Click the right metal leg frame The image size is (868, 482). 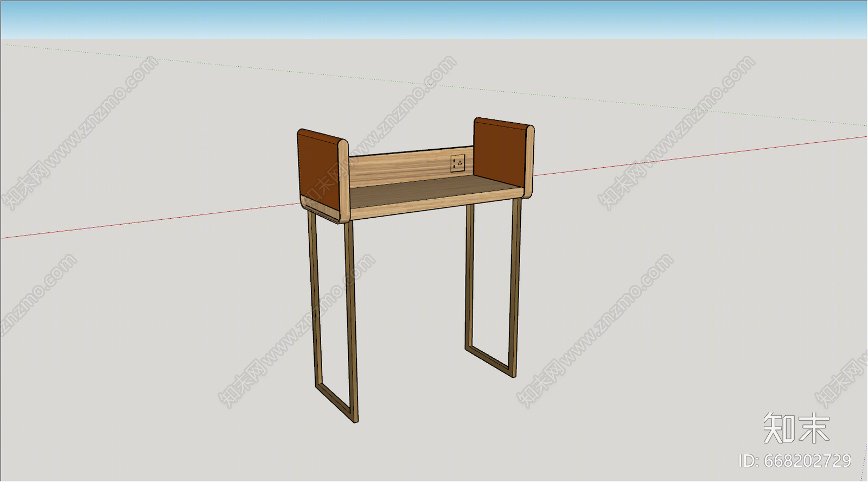(493, 288)
